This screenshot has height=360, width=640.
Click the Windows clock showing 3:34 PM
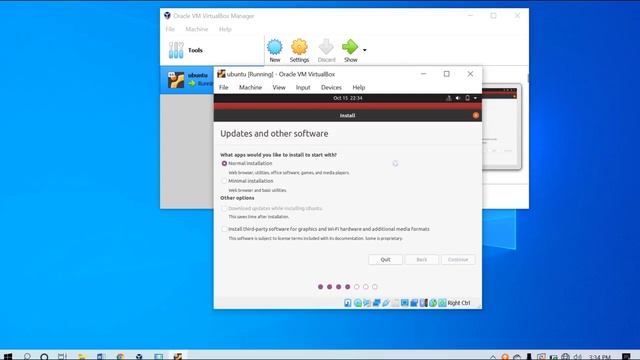[600, 357]
